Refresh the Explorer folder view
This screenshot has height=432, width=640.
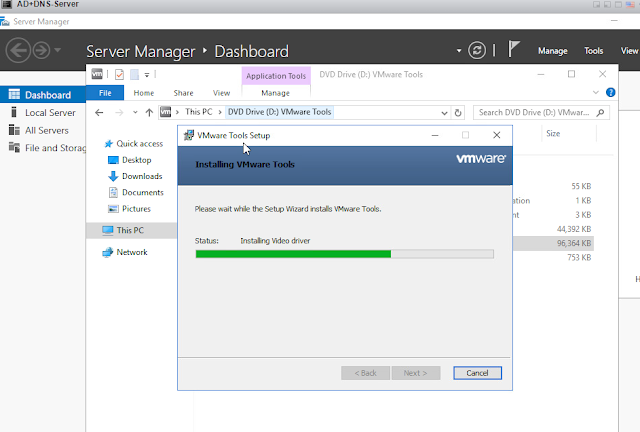pos(458,113)
